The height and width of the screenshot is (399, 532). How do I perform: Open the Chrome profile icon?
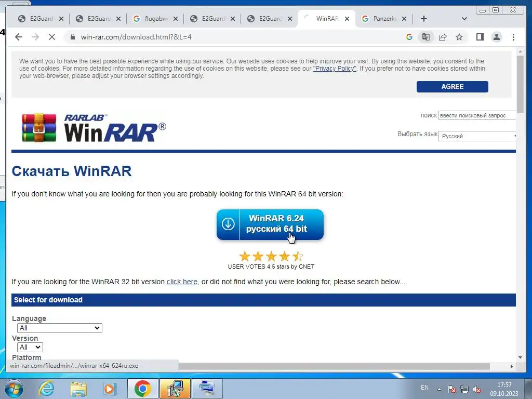pyautogui.click(x=496, y=37)
